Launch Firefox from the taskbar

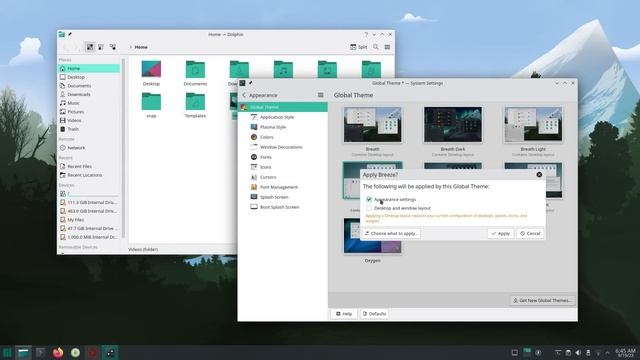[x=58, y=353]
